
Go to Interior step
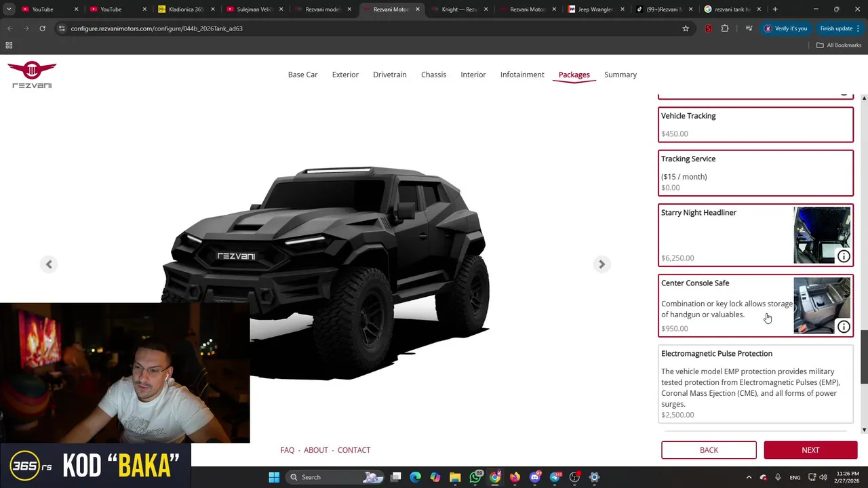click(473, 75)
